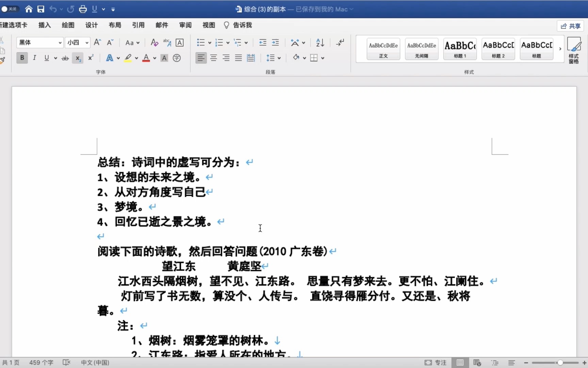This screenshot has width=588, height=368.
Task: Toggle left alignment button
Action: click(201, 58)
